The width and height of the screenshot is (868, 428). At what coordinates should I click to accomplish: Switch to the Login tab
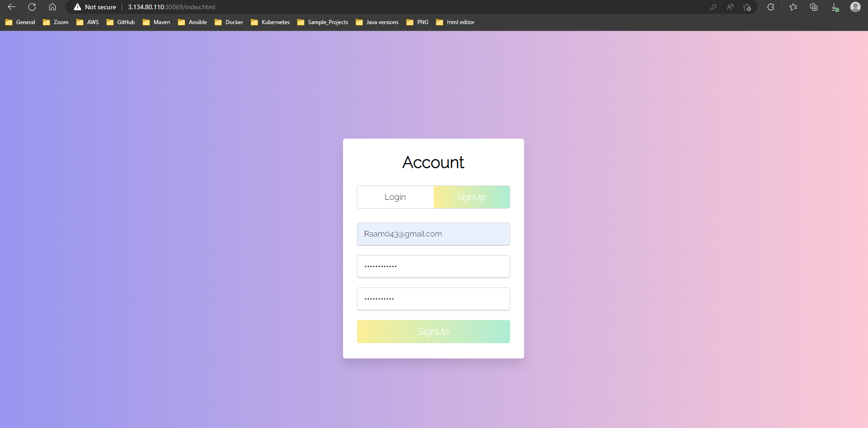(x=395, y=197)
